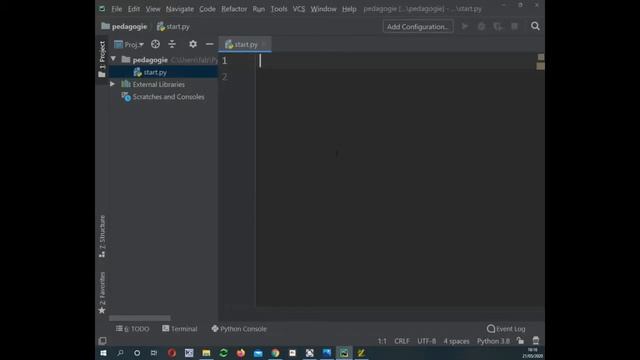Image resolution: width=640 pixels, height=360 pixels.
Task: Open Chrome from the taskbar
Action: tap(275, 353)
